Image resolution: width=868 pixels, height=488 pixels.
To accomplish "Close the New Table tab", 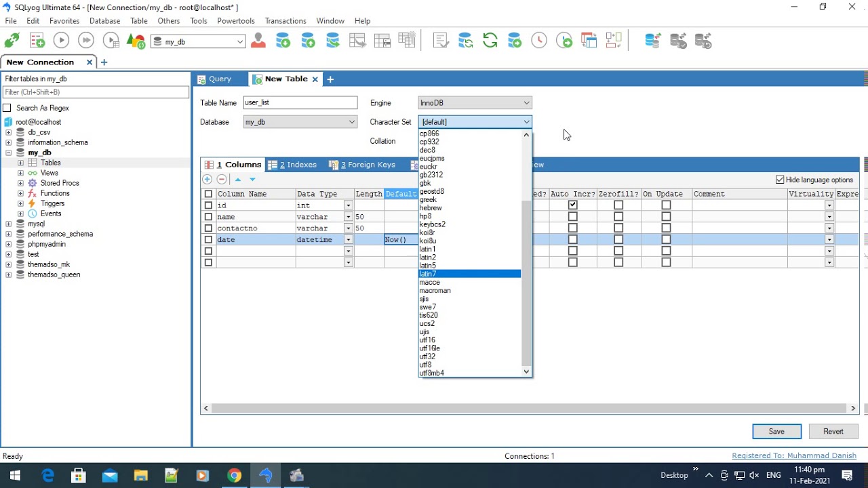I will coord(315,79).
